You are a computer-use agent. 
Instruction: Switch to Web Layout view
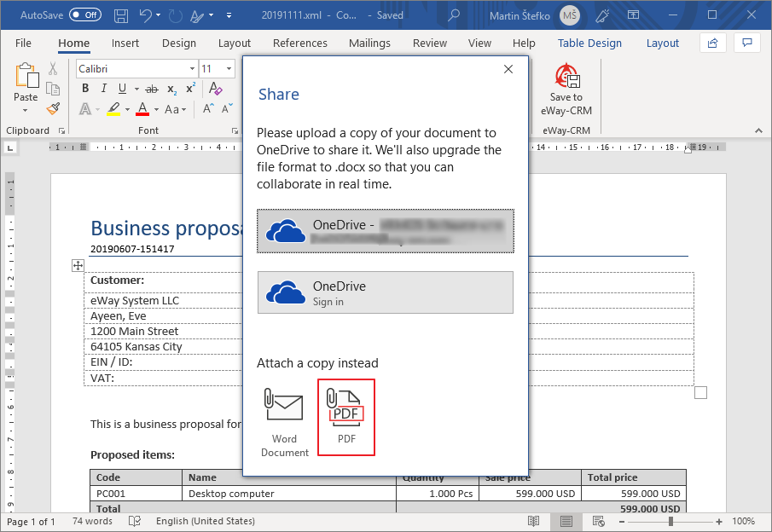[x=599, y=521]
